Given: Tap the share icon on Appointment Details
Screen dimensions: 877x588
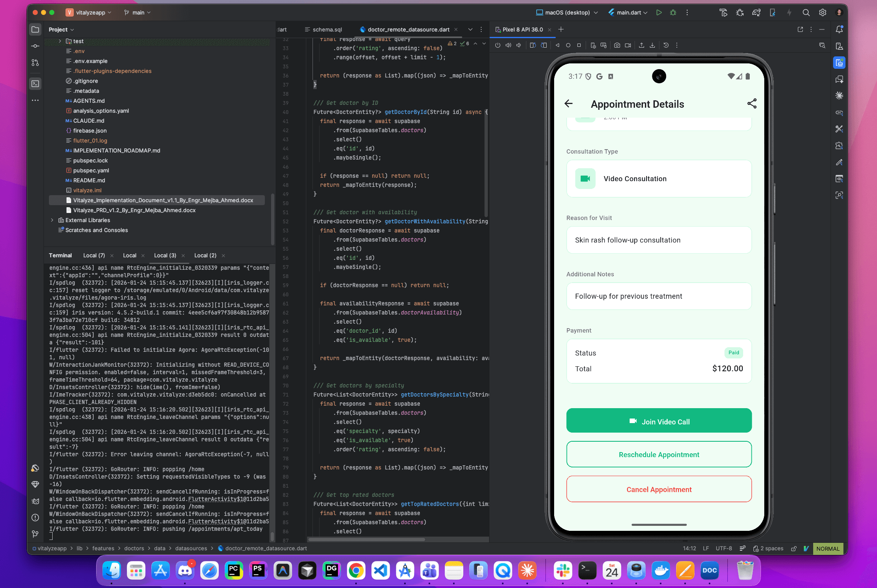Looking at the screenshot, I should click(x=752, y=104).
